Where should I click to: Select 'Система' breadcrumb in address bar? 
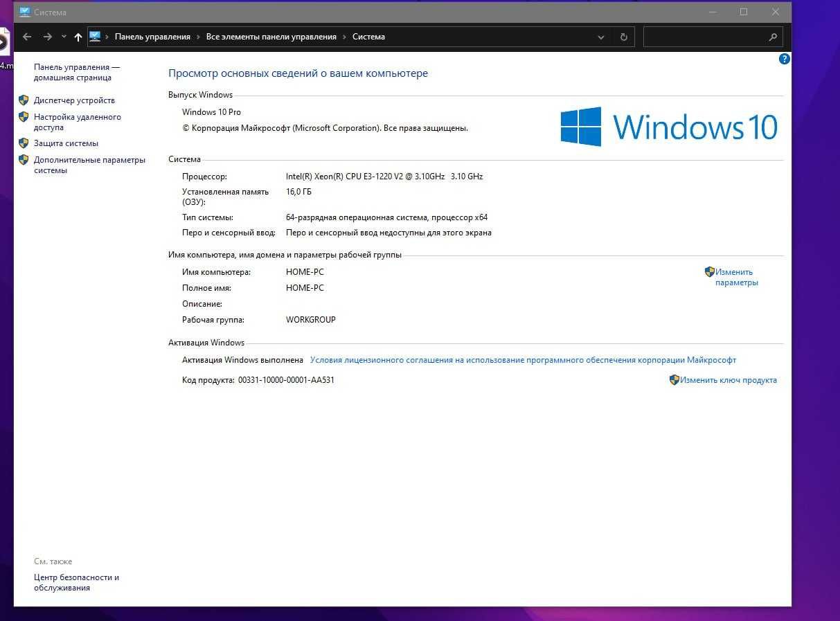coord(368,37)
